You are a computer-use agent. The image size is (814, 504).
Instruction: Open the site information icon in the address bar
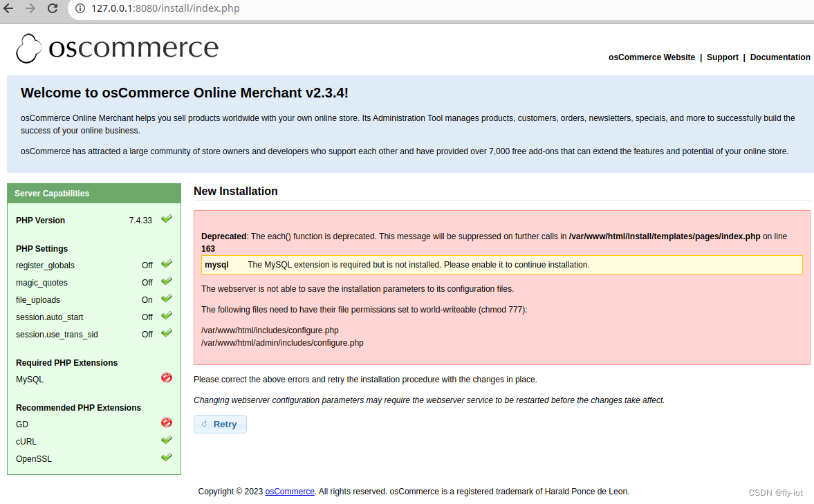(x=80, y=8)
